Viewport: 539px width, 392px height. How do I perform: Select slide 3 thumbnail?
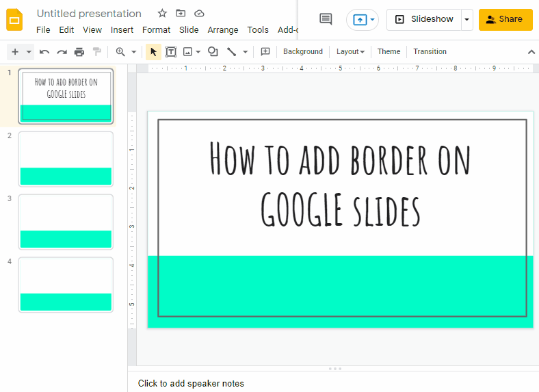coord(66,222)
